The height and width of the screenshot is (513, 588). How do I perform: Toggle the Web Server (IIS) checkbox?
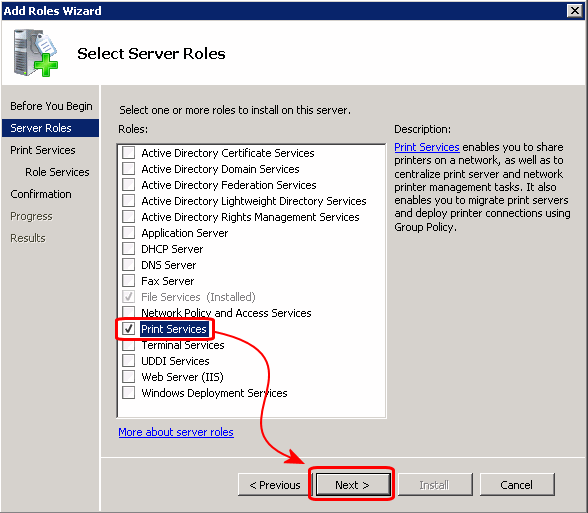click(129, 376)
